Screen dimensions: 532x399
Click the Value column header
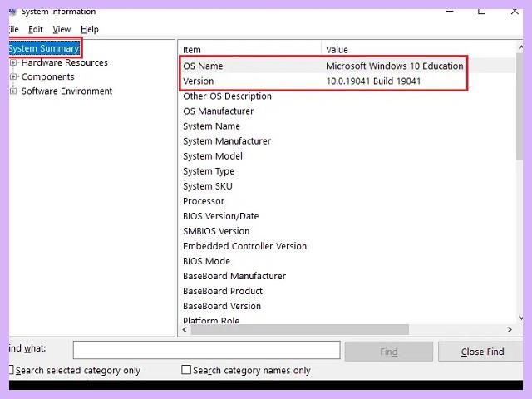coord(419,50)
